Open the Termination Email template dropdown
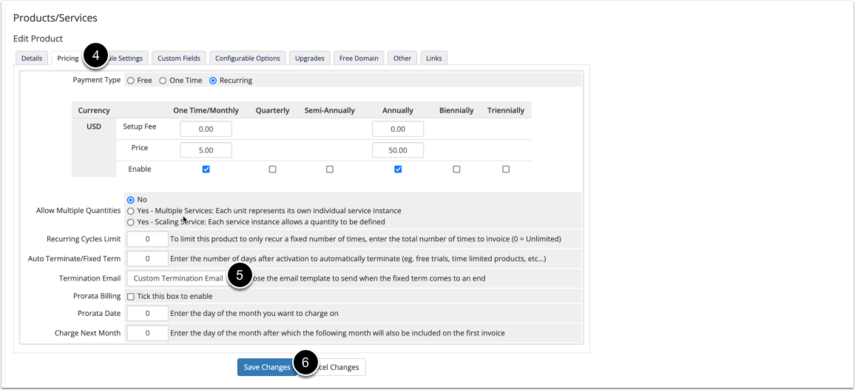The width and height of the screenshot is (855, 390). click(x=178, y=278)
